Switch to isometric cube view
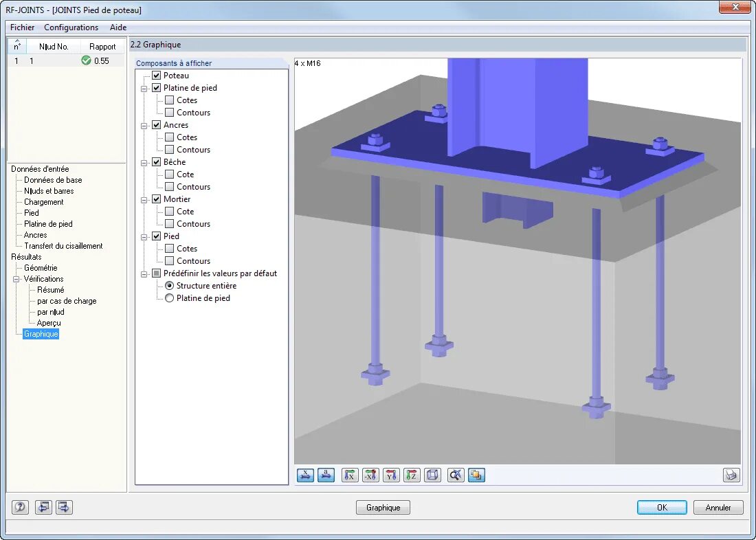 pos(432,475)
